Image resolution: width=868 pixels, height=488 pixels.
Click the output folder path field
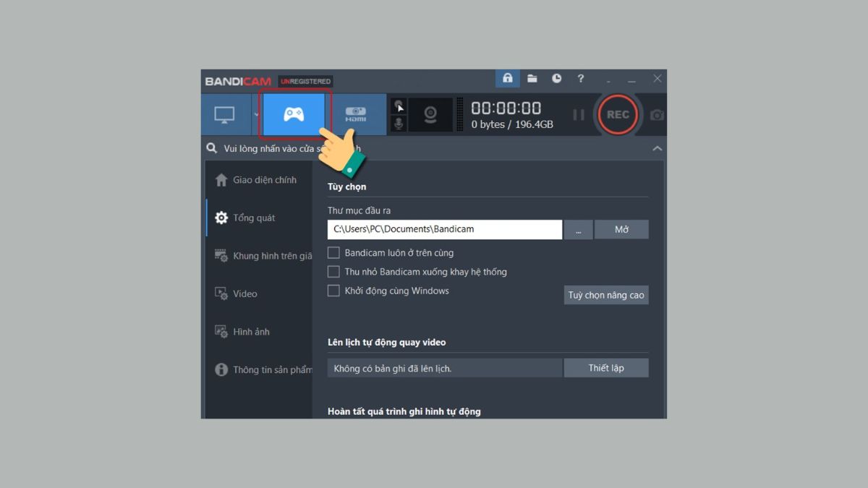point(444,229)
